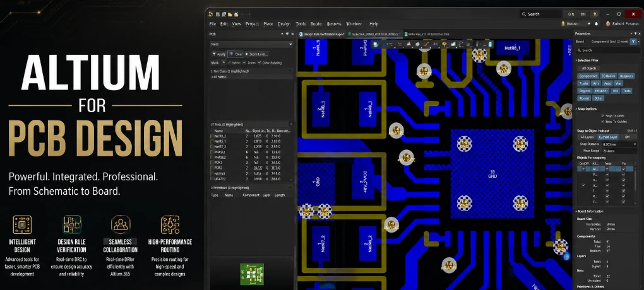Click the interactive routing icon in active bar
Viewport: 644px width, 290px height.
tap(426, 44)
